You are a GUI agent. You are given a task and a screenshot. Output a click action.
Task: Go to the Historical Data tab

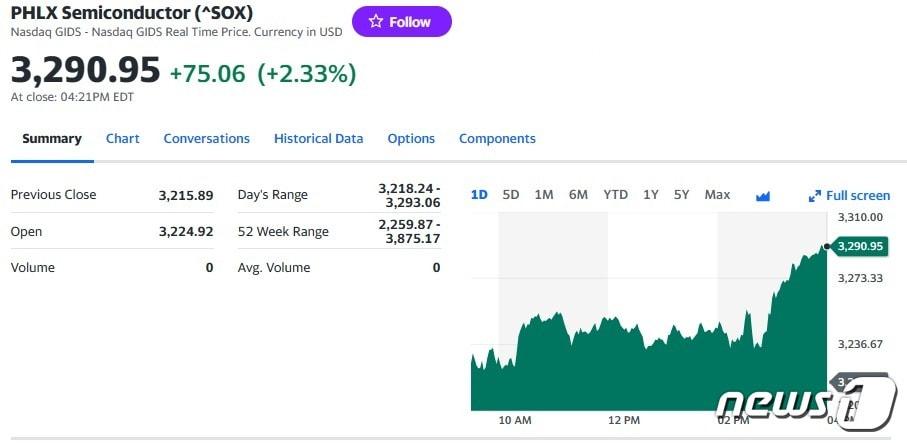[319, 139]
